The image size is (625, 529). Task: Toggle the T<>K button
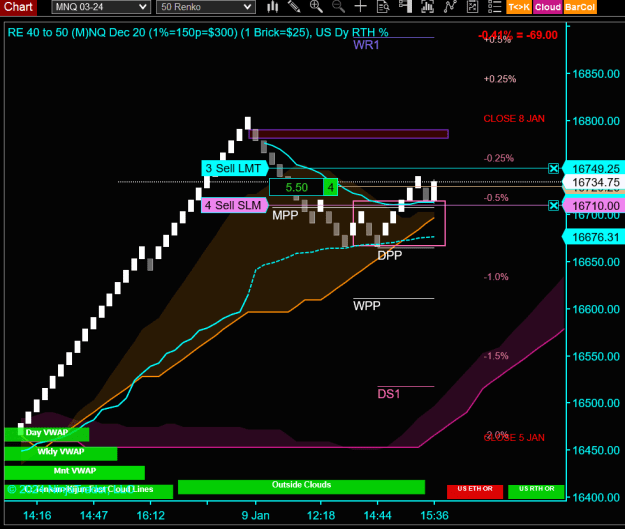(519, 7)
